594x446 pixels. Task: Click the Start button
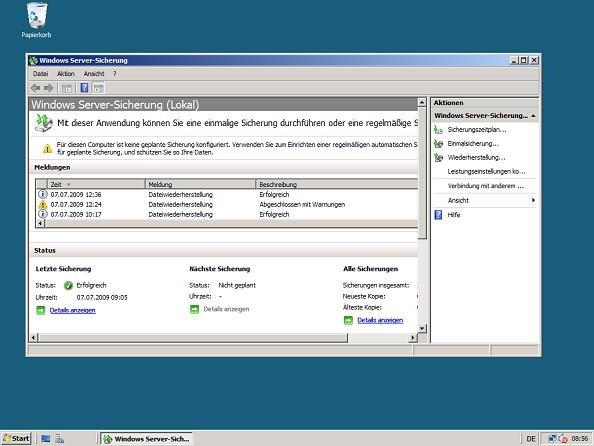tap(16, 438)
